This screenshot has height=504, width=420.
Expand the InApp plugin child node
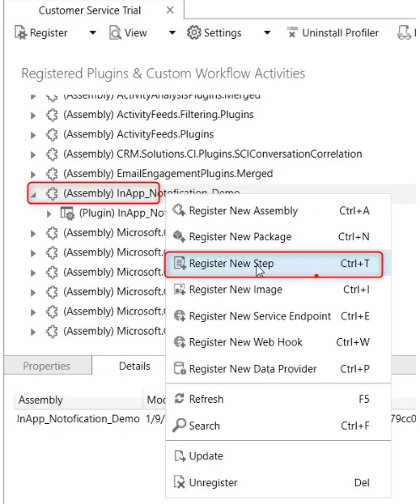click(x=49, y=214)
